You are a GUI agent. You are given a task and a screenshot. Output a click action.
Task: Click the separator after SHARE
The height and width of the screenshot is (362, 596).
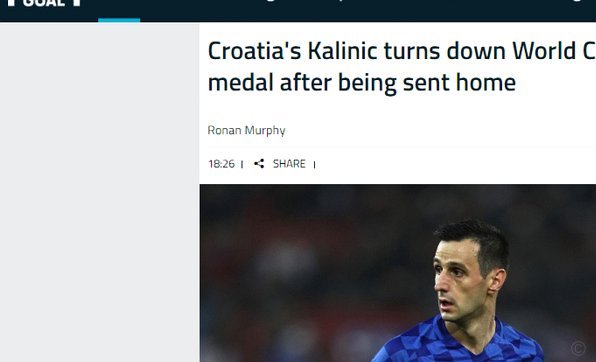[314, 165]
